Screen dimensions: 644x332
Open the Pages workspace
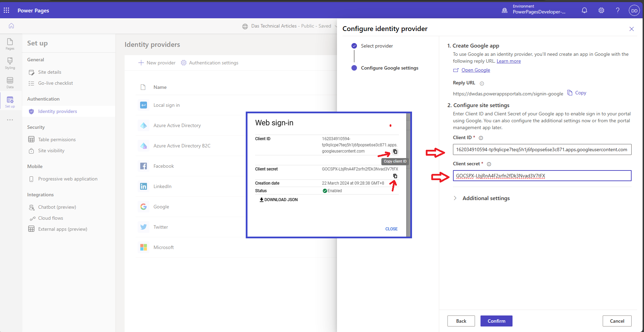10,44
